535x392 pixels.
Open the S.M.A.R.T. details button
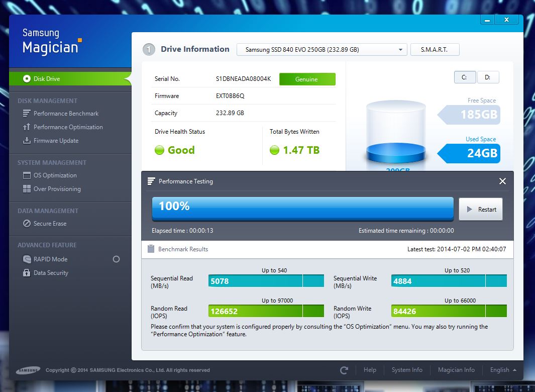[435, 50]
